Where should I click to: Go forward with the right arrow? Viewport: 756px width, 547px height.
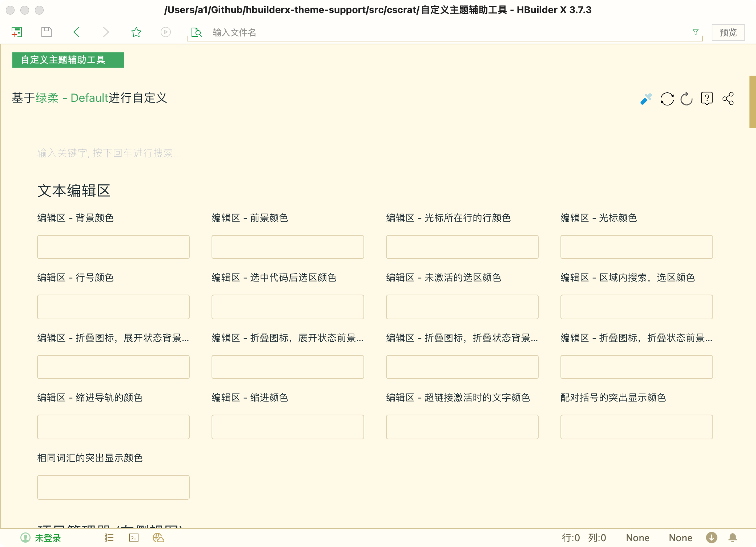click(106, 32)
